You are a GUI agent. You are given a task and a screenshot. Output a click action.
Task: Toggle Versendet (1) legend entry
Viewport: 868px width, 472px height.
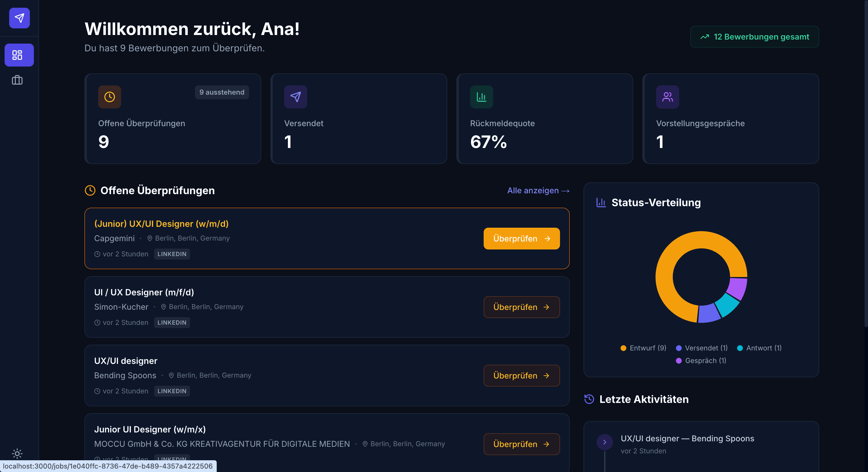coord(702,348)
